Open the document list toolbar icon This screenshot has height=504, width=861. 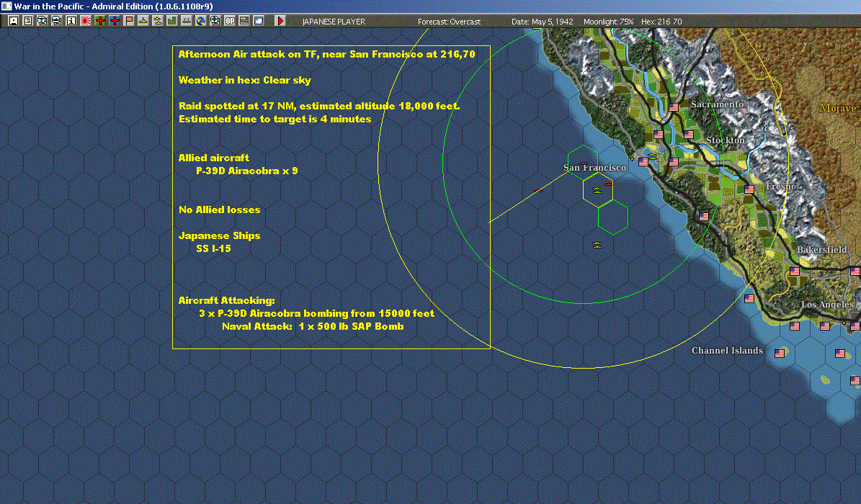(28, 21)
